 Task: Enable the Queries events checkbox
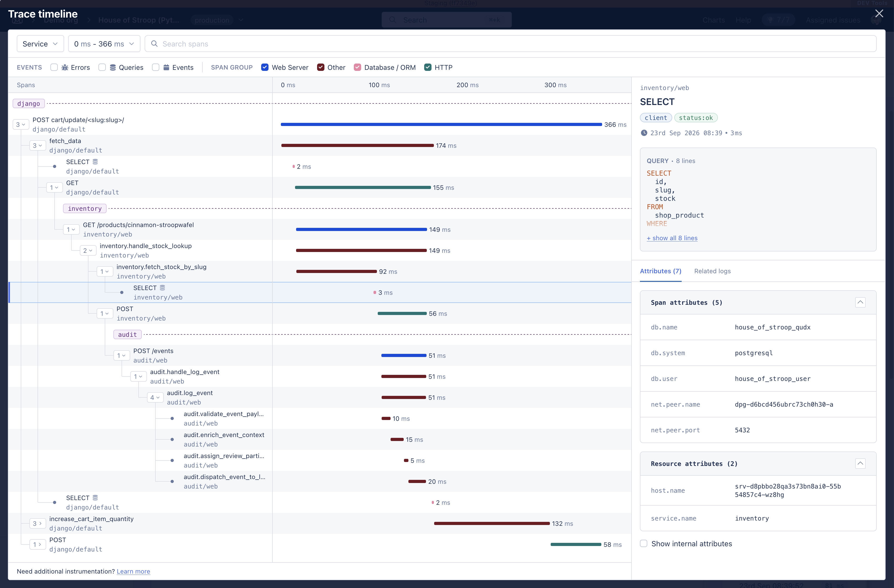pos(102,67)
